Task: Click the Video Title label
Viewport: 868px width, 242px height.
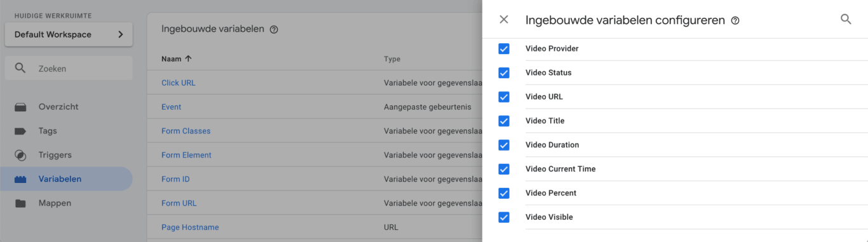Action: coord(545,121)
